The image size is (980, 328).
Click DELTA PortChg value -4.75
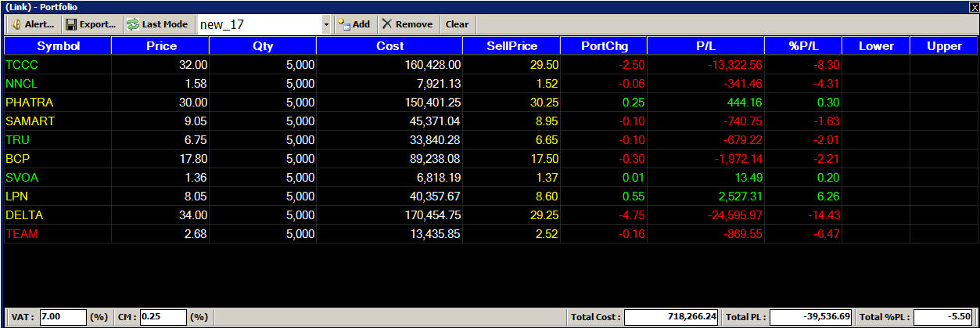[x=633, y=215]
